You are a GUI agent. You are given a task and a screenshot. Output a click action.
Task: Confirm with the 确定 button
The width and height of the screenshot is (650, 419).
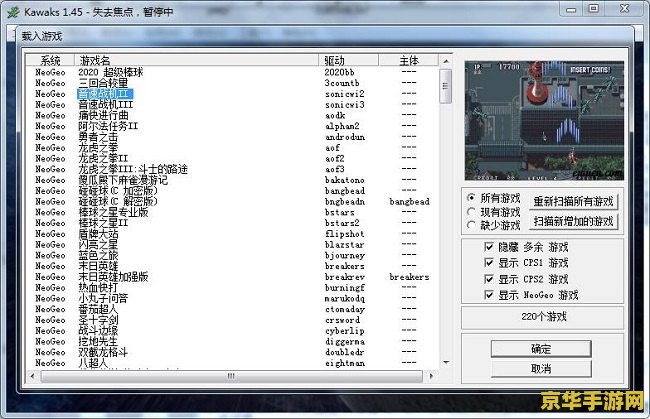pos(541,349)
